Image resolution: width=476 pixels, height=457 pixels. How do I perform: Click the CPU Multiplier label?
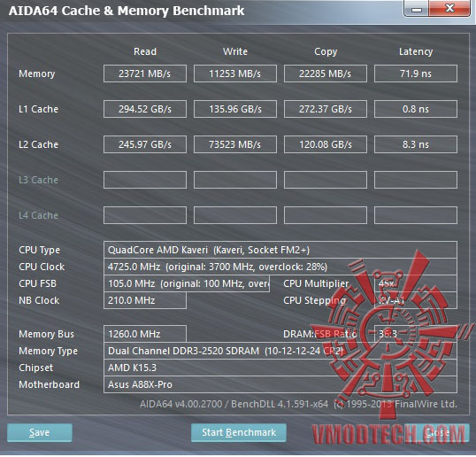tap(316, 283)
